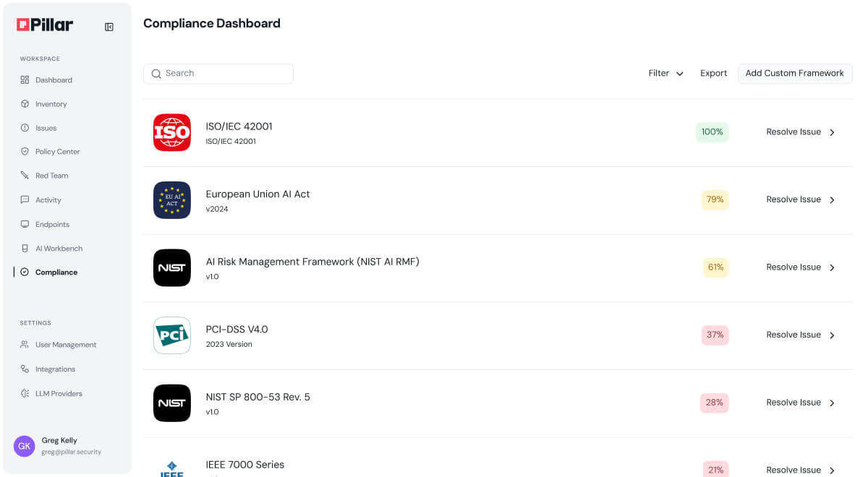Go to Inventory

tap(51, 104)
